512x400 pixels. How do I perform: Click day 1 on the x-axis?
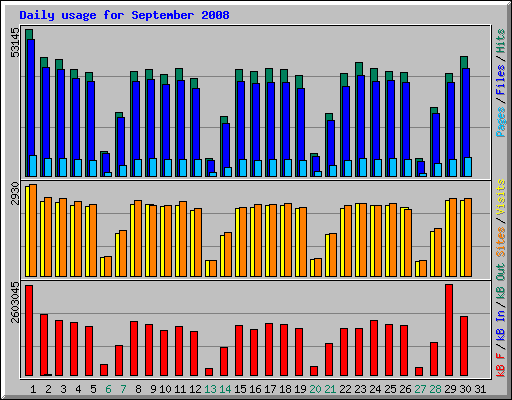33,389
